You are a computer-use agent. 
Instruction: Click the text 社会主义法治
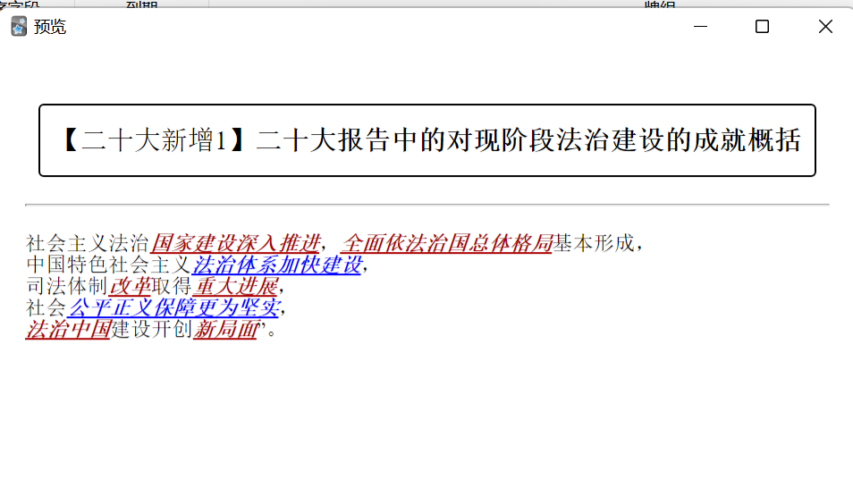pyautogui.click(x=88, y=243)
